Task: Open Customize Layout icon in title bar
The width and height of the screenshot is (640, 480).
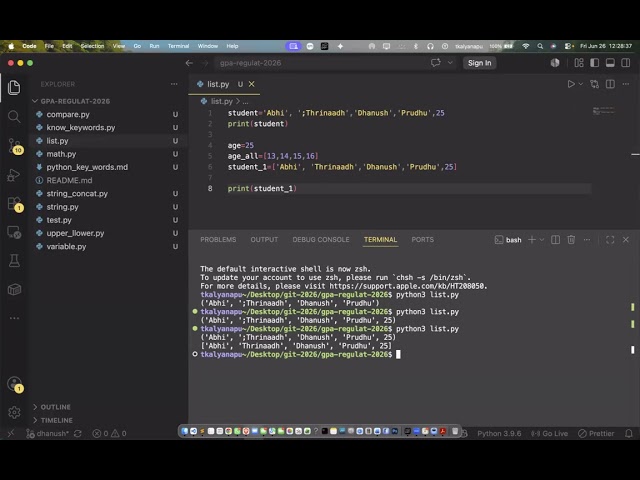Action: point(579,63)
